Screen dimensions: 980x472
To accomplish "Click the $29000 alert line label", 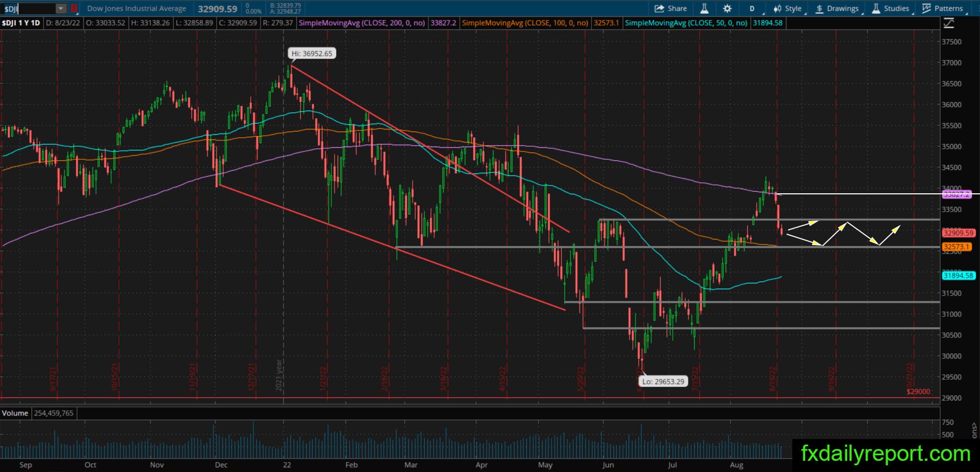I will 918,392.
